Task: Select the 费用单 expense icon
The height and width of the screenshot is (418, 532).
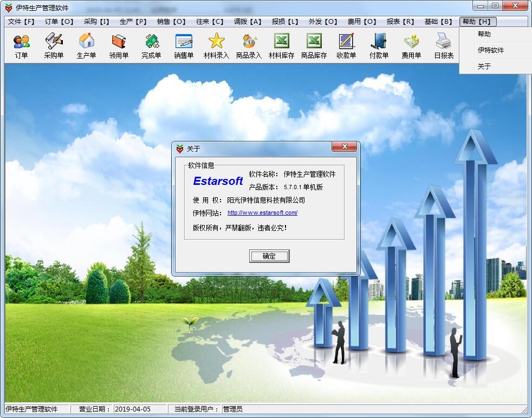Action: pyautogui.click(x=411, y=46)
